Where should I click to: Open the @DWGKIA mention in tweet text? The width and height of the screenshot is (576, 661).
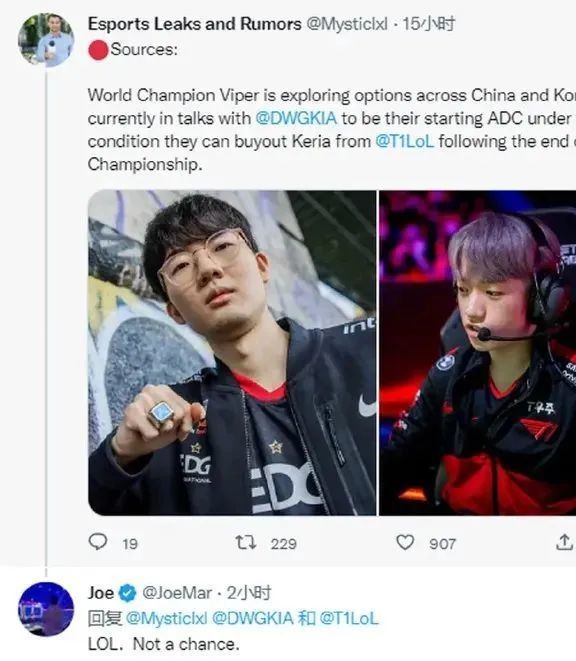click(296, 118)
